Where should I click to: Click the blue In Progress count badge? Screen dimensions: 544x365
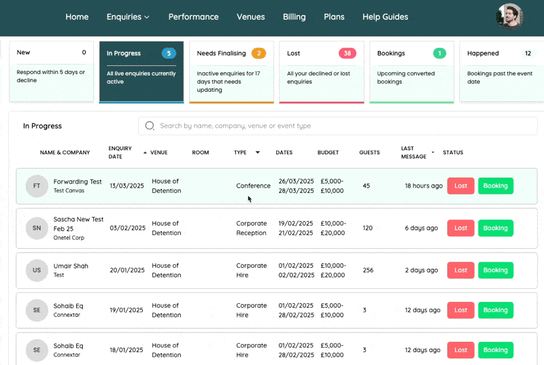point(169,53)
